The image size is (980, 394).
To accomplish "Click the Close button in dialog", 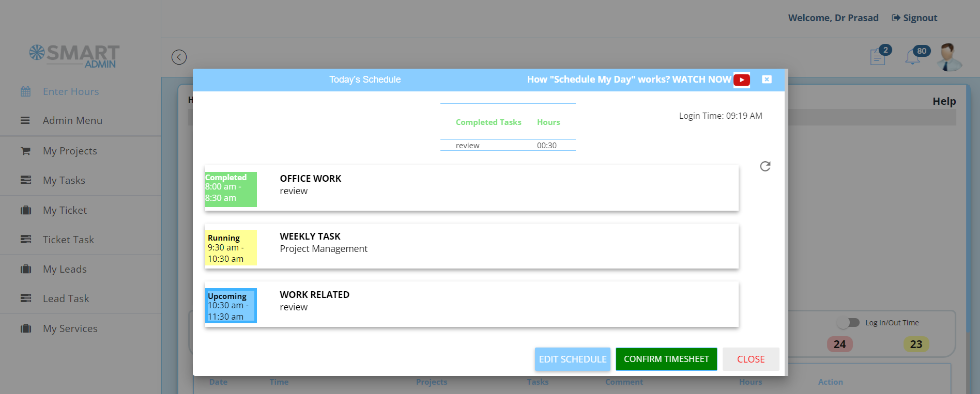I will (x=751, y=359).
